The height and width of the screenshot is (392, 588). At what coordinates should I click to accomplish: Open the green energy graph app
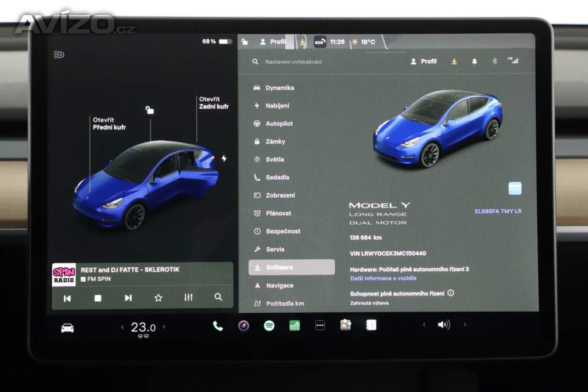point(295,326)
